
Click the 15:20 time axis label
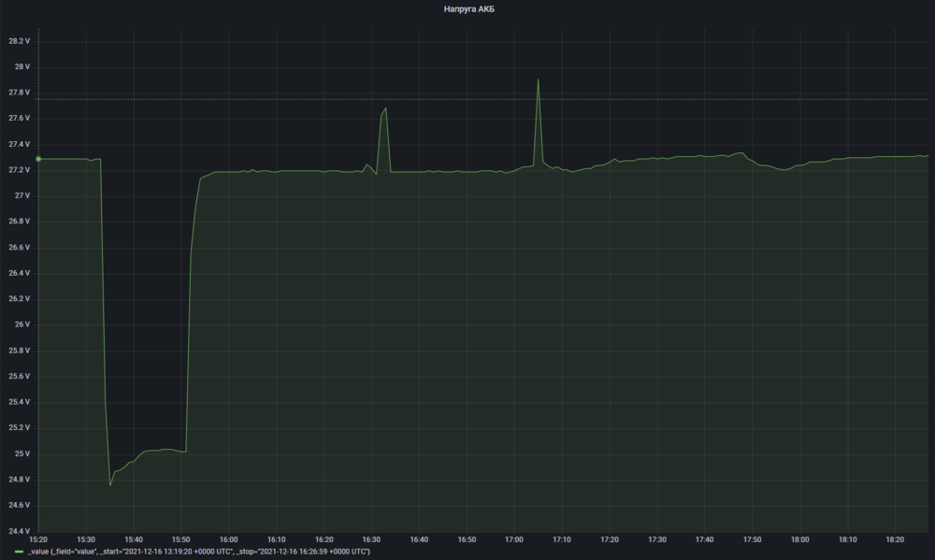(x=38, y=539)
